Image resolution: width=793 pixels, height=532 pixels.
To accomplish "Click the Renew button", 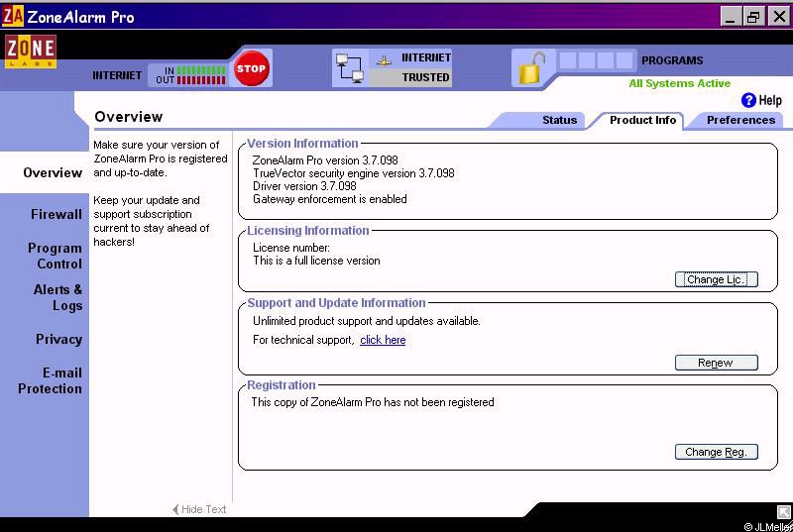I will point(716,363).
